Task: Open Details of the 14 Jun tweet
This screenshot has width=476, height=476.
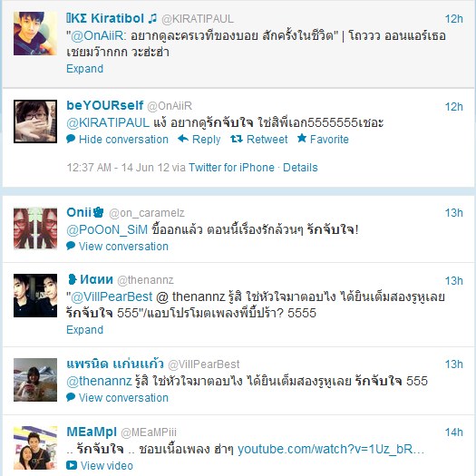Action: (300, 168)
